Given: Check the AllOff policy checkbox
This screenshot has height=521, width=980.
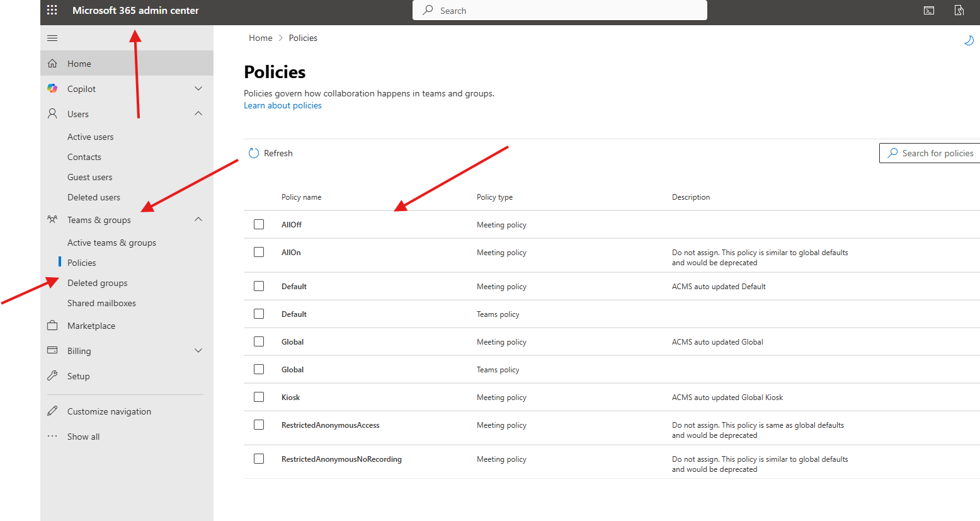Looking at the screenshot, I should point(259,224).
